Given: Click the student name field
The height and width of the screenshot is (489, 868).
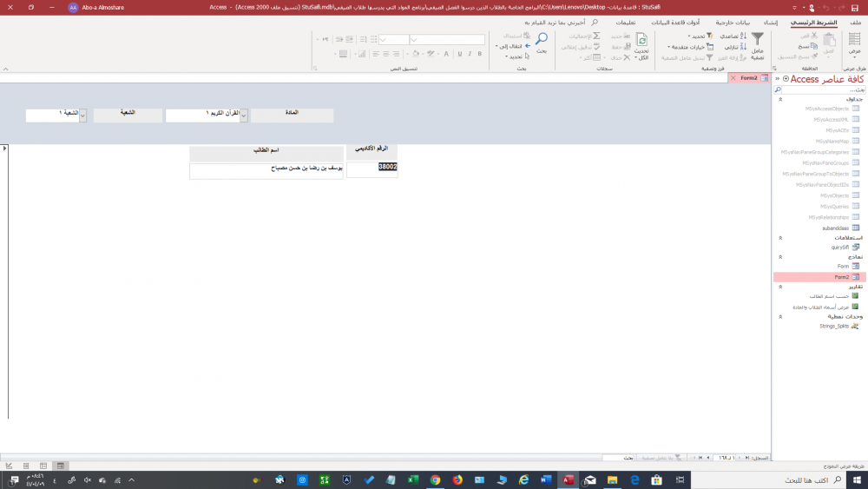Looking at the screenshot, I should [x=266, y=171].
